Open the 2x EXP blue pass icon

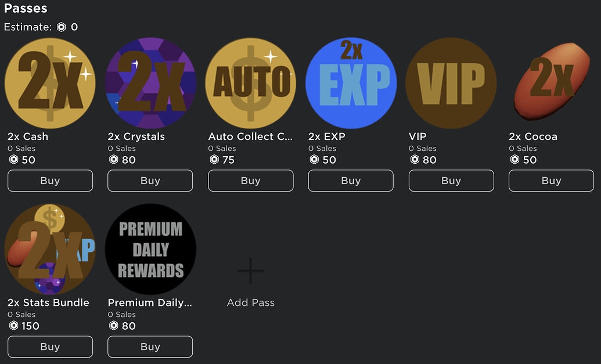point(351,83)
